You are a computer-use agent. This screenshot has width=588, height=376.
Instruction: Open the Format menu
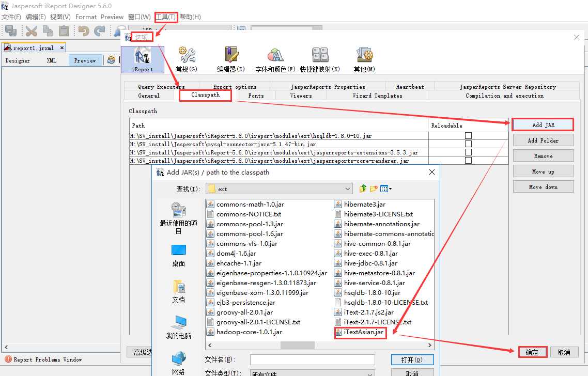click(x=86, y=17)
